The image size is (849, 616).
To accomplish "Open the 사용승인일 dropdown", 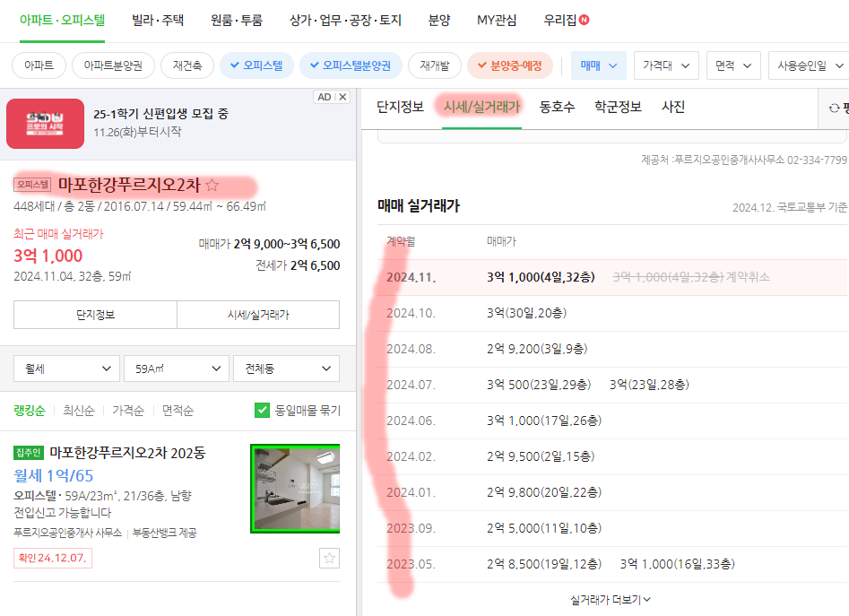I will 810,65.
